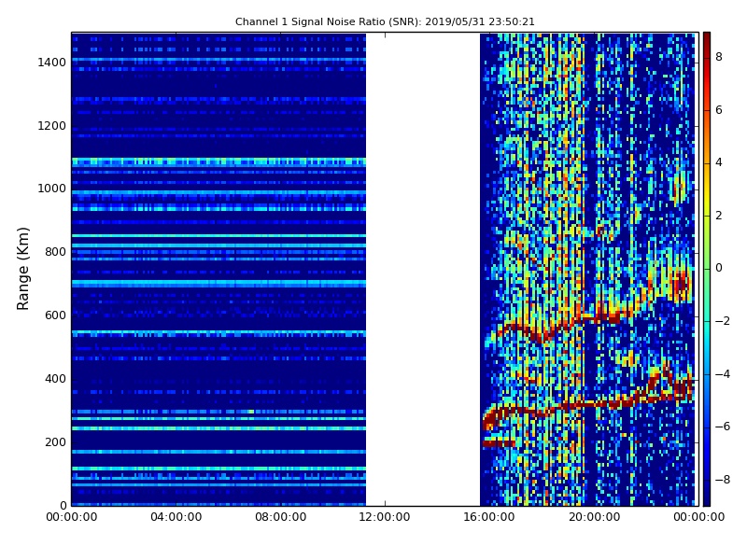
Task: Click the 1000 range tick label
Action: pyautogui.click(x=52, y=189)
